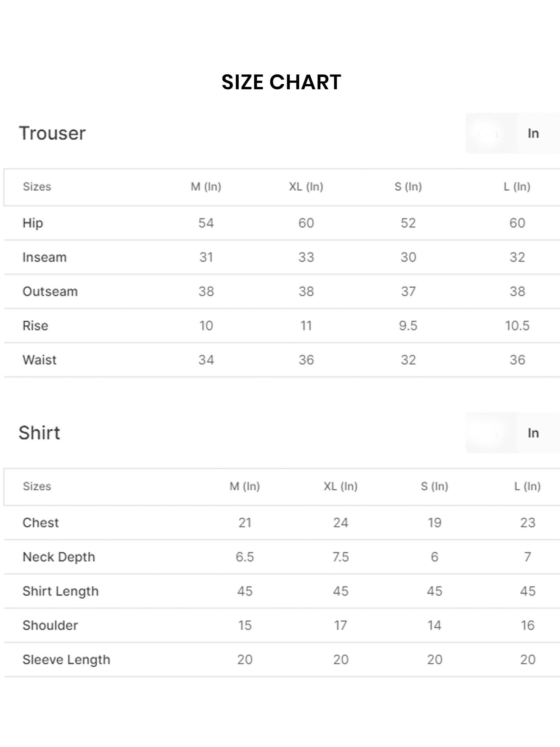Screen dimensions: 560x747
Task: Select the Rise row label
Action: [35, 326]
